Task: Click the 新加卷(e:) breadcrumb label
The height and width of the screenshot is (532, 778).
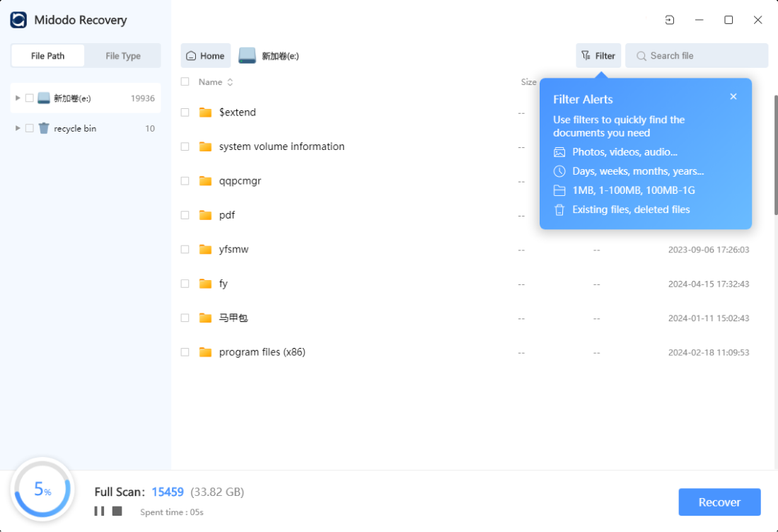Action: coord(280,56)
